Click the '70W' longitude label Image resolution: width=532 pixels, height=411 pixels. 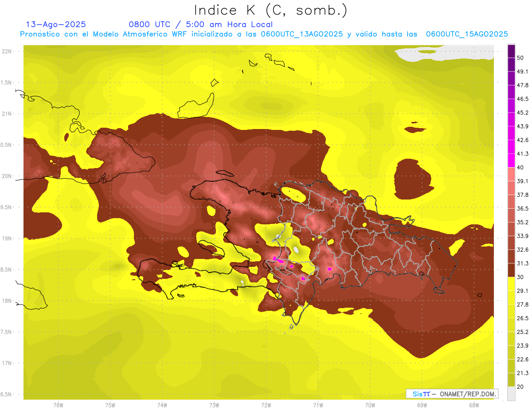370,405
